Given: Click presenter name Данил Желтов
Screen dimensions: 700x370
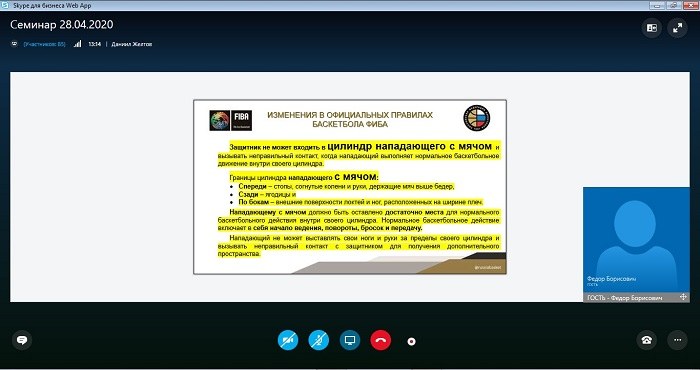Looking at the screenshot, I should tap(132, 44).
